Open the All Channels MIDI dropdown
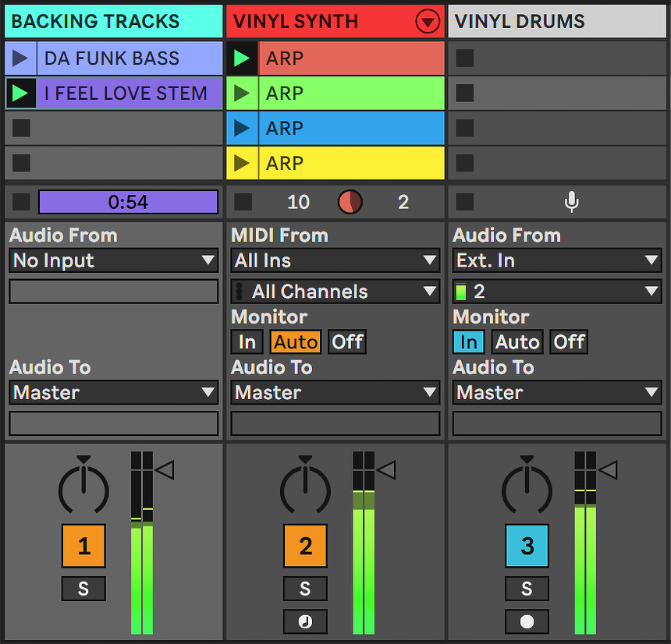 [335, 292]
